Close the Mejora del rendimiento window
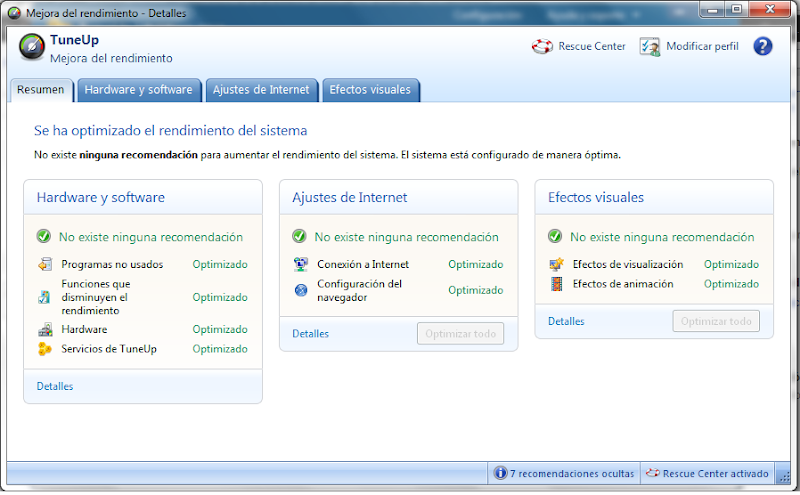This screenshot has height=495, width=800. pos(770,10)
